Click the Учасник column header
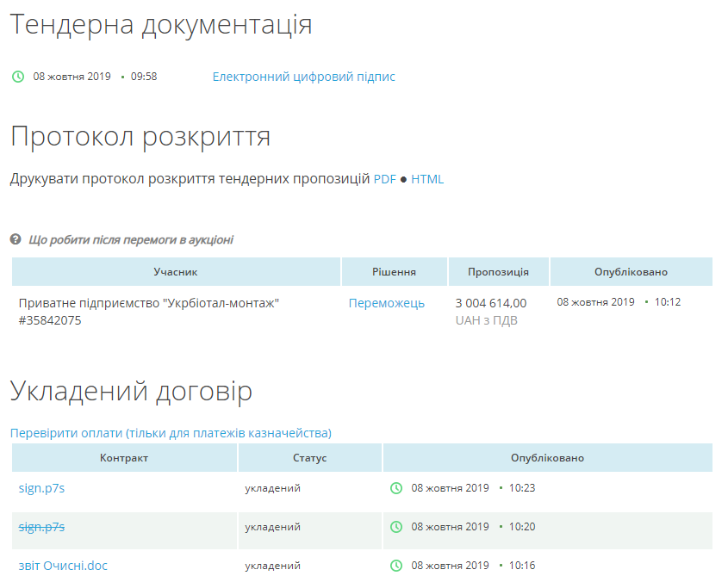The image size is (728, 582). 176,272
